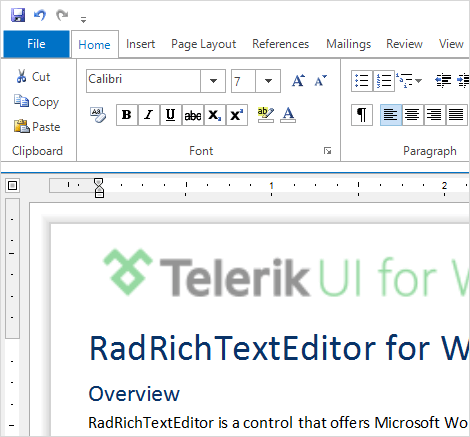Click the Paste button
The image size is (470, 437).
tap(37, 127)
